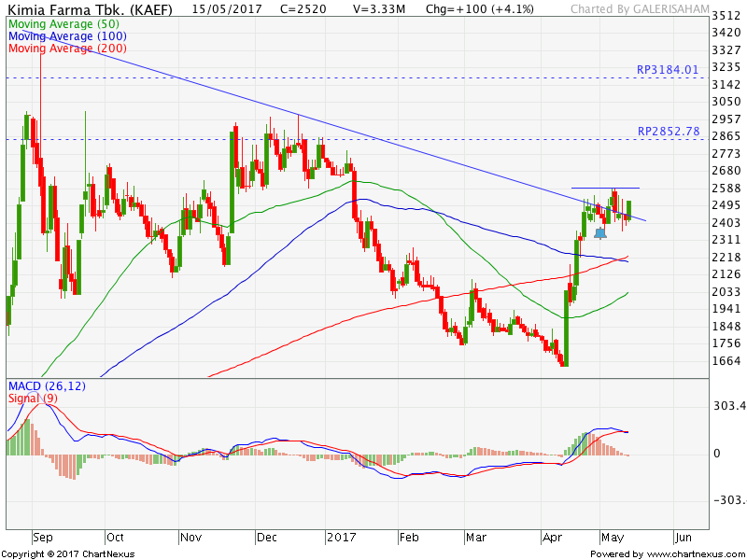Click the RP3184.01 resistance level label
Viewport: 747px width, 560px height.
point(668,70)
